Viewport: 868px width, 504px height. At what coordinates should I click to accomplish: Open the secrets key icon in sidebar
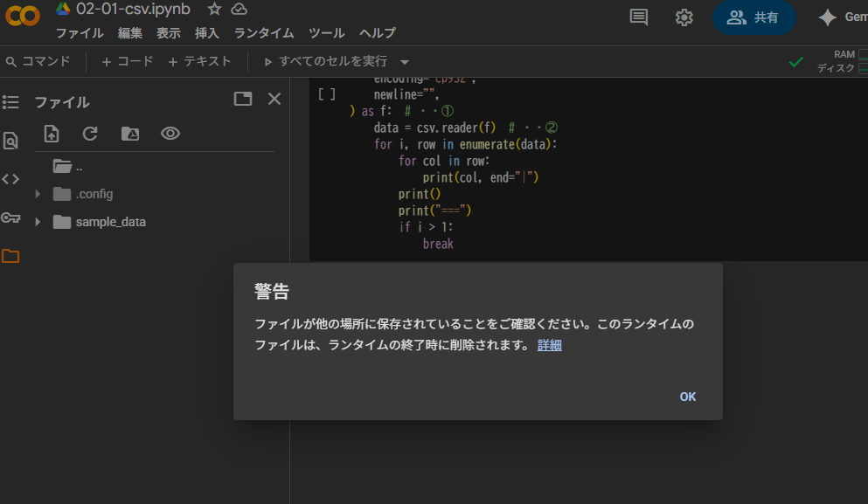click(10, 217)
